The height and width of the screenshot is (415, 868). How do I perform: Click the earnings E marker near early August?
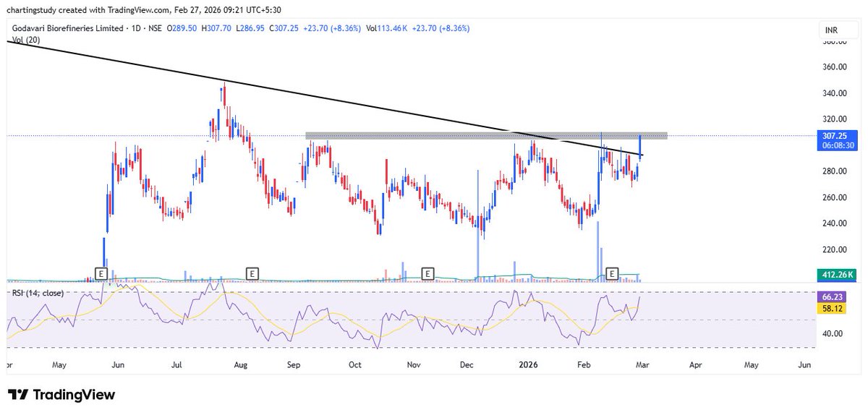click(x=252, y=273)
